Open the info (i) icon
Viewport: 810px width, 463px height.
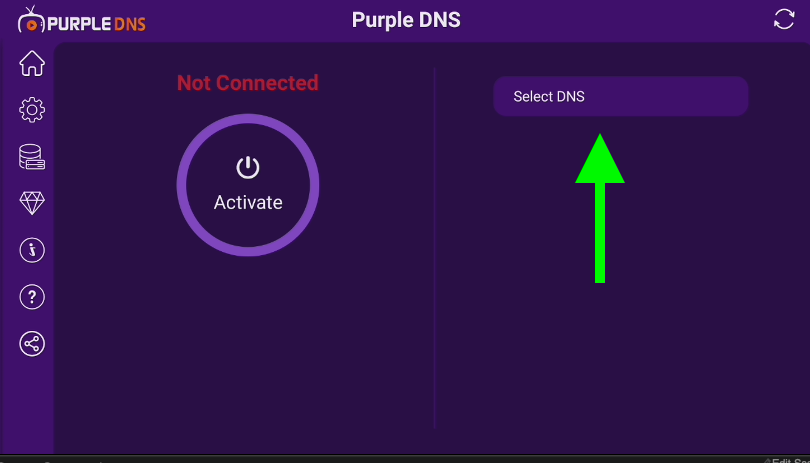pyautogui.click(x=32, y=250)
